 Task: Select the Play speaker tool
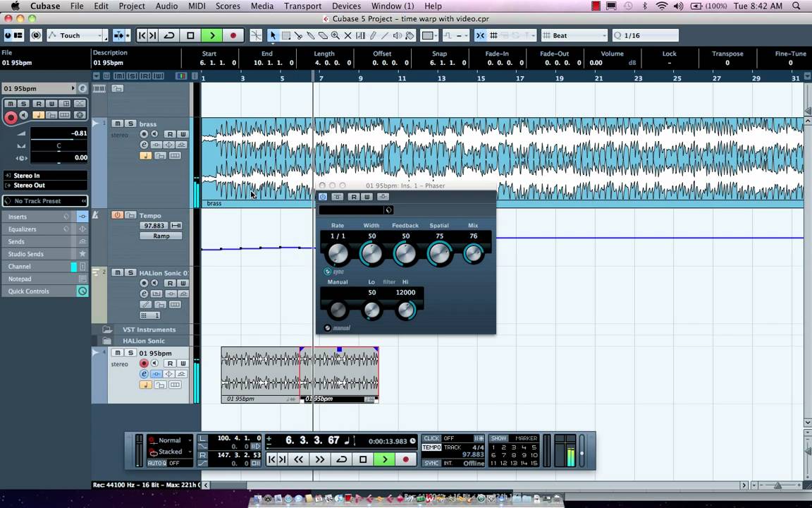click(x=398, y=35)
